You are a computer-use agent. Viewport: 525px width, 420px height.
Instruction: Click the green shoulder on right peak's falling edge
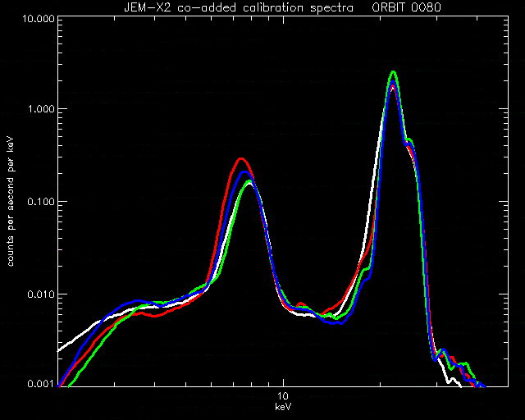tap(409, 140)
